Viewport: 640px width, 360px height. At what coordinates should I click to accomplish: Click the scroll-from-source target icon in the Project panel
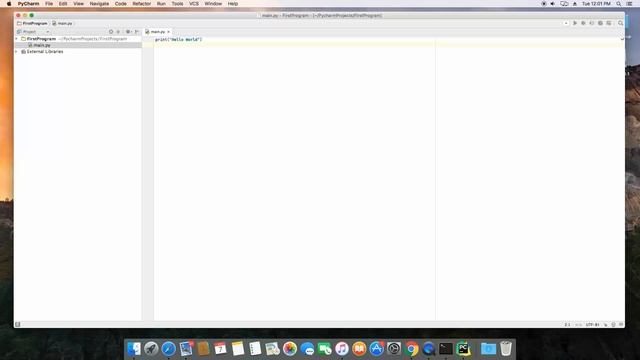[x=111, y=31]
